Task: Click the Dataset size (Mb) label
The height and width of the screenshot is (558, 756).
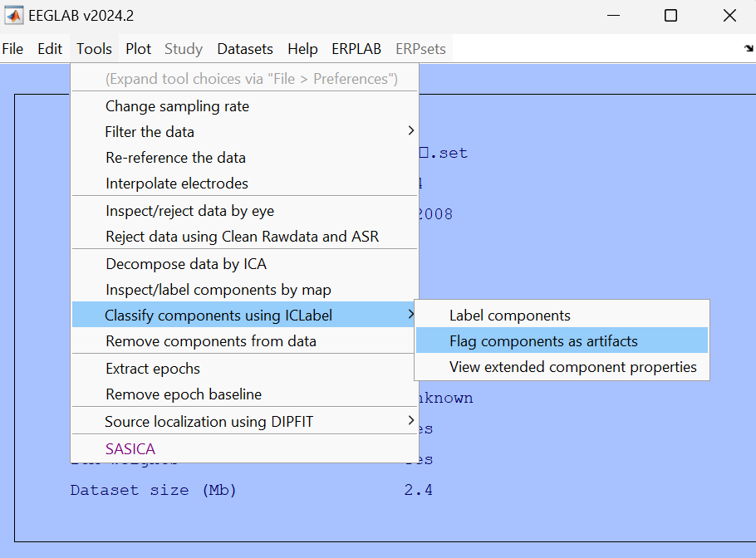Action: click(x=154, y=490)
